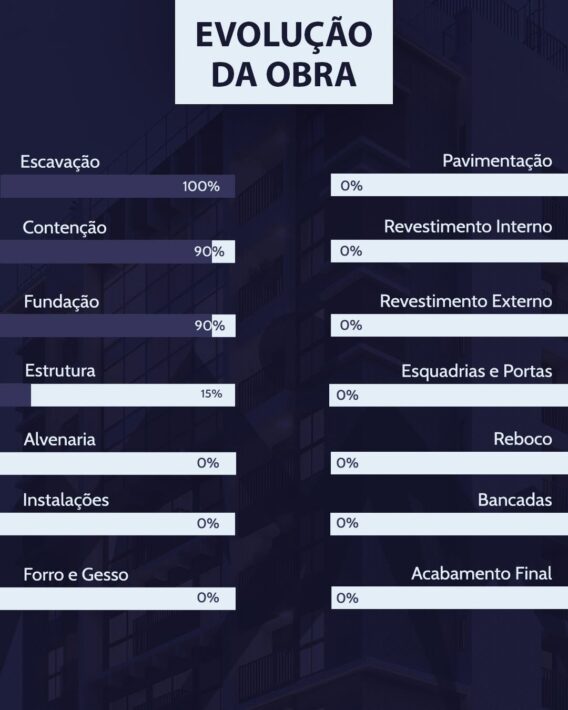Viewport: 568px width, 710px height.
Task: Click the Alvenaria 0% progress bar
Action: coord(118,463)
